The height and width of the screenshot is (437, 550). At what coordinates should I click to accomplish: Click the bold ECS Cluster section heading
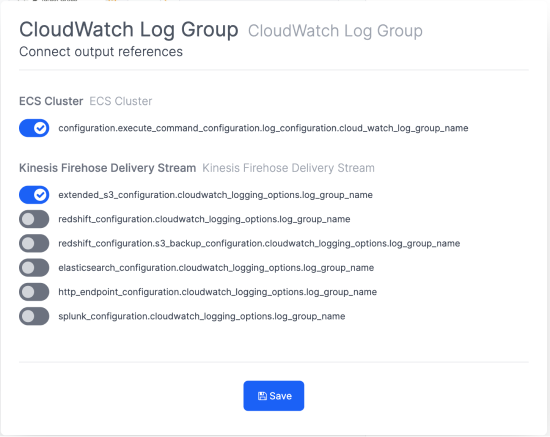pyautogui.click(x=51, y=101)
